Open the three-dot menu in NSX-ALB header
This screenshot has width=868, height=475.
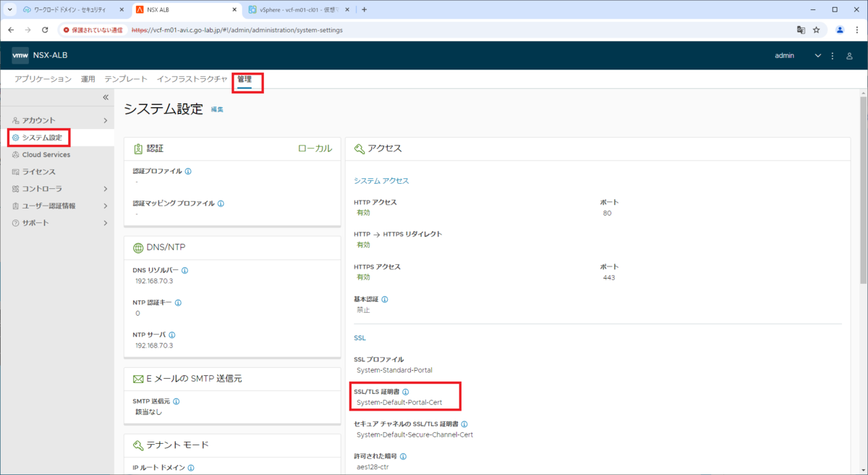[833, 56]
